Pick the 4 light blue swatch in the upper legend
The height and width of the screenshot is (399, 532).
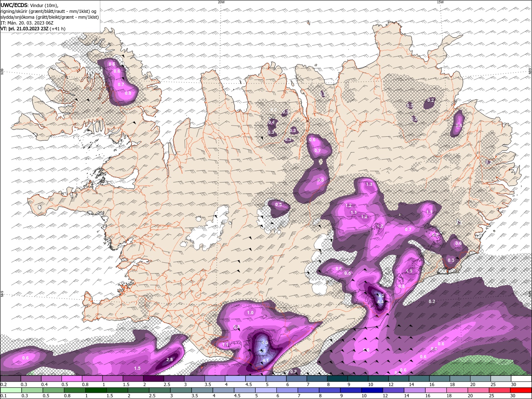pyautogui.click(x=235, y=379)
